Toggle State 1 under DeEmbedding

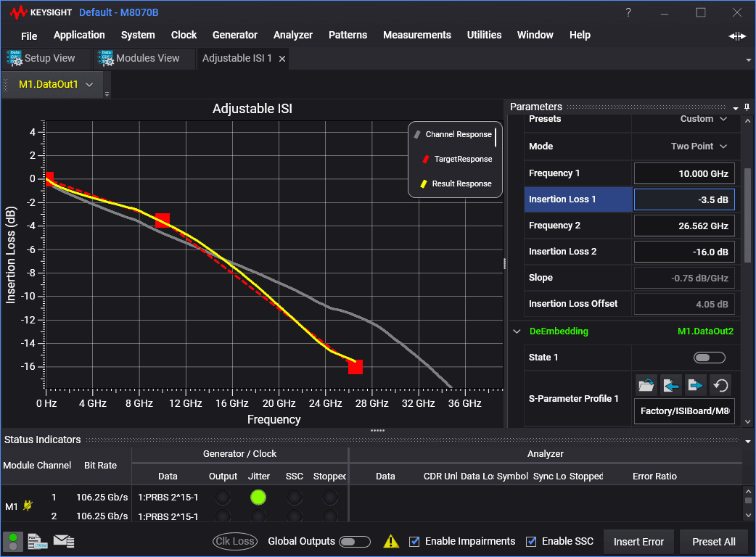[709, 357]
